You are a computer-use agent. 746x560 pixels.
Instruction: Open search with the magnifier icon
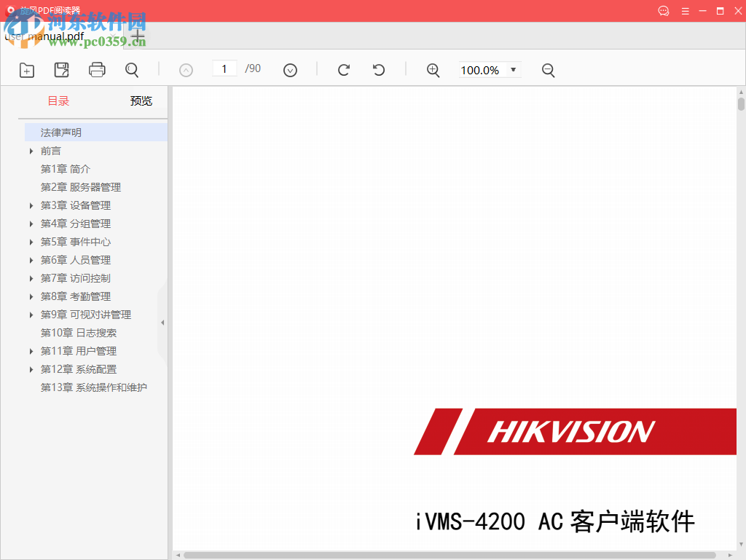coord(132,70)
